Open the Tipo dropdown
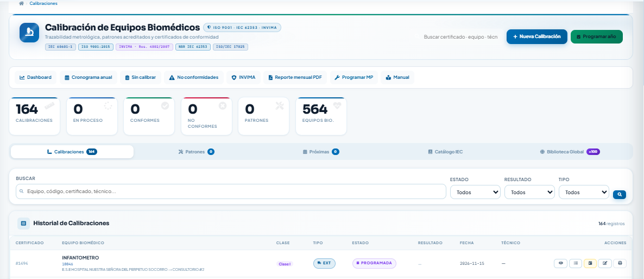Image resolution: width=644 pixels, height=279 pixels. tap(584, 192)
